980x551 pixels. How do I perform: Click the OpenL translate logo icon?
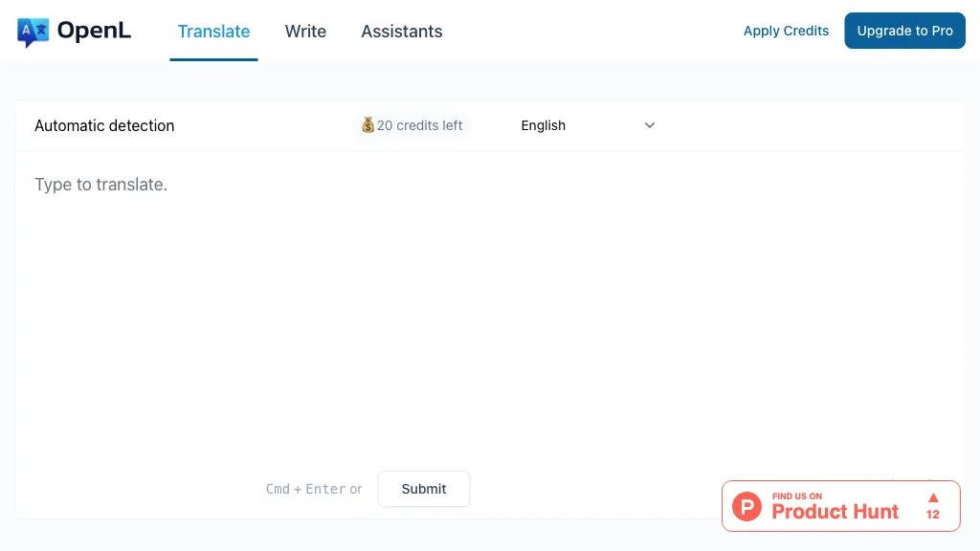click(33, 32)
